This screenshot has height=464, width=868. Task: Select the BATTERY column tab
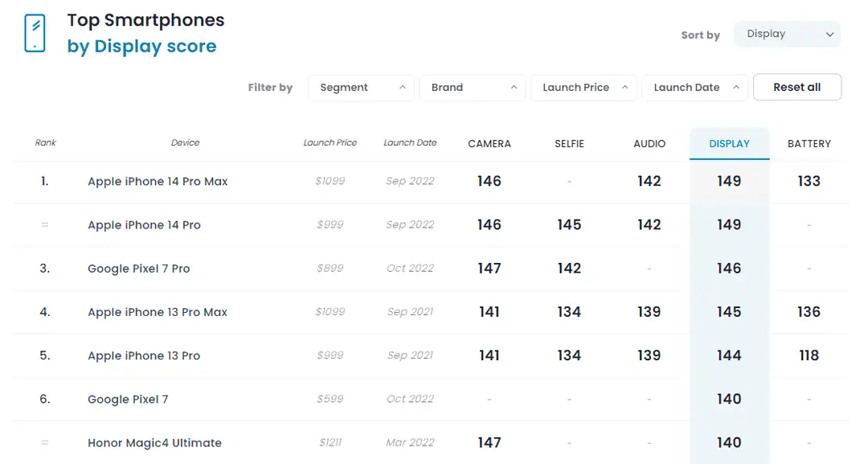809,144
